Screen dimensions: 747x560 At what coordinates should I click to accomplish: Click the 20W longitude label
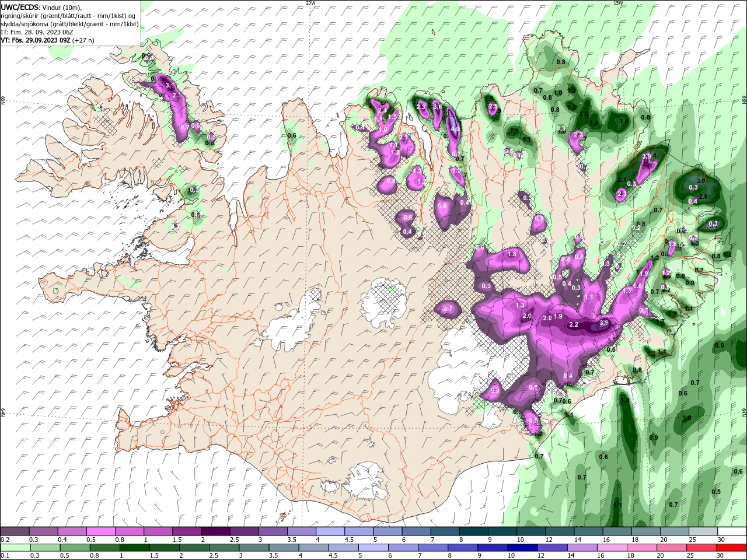tap(311, 3)
